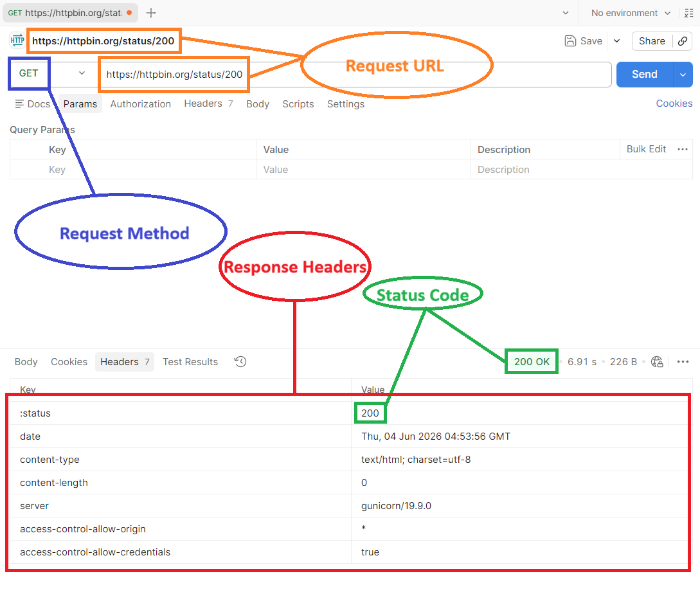Click the empty query param Key field
The width and height of the screenshot is (700, 603).
(133, 170)
